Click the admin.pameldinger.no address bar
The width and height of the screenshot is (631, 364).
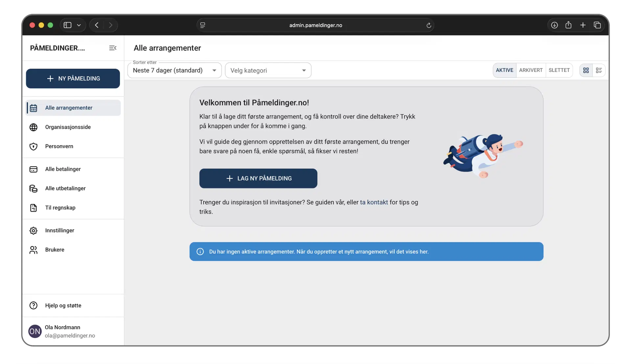(315, 25)
